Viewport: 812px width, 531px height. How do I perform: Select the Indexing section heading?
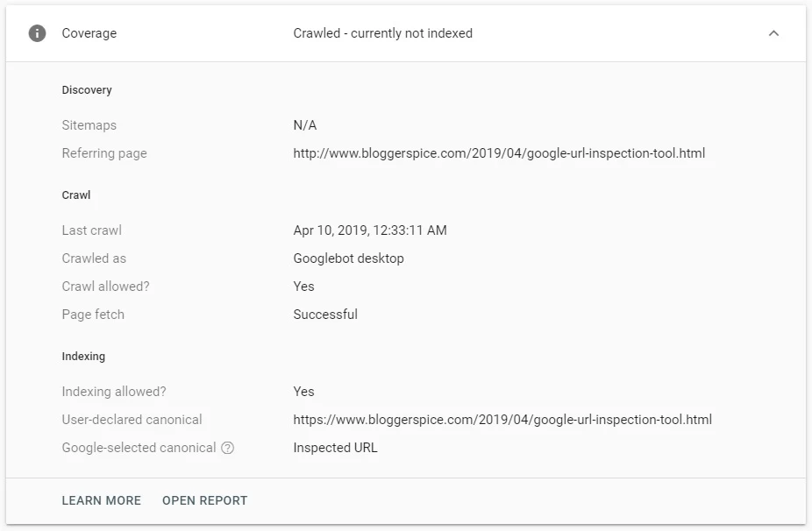tap(83, 357)
